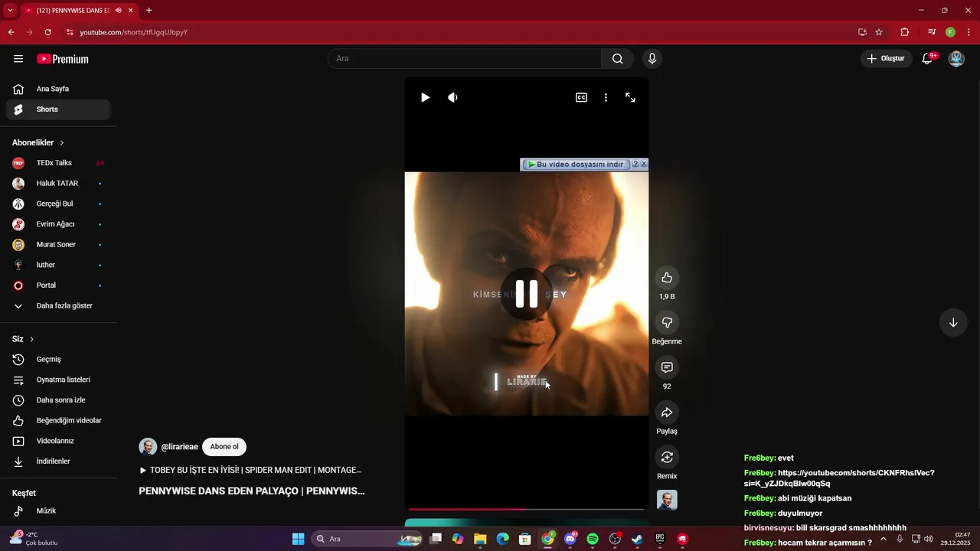The height and width of the screenshot is (551, 980).
Task: Open help on the download overlay bar
Action: (635, 165)
